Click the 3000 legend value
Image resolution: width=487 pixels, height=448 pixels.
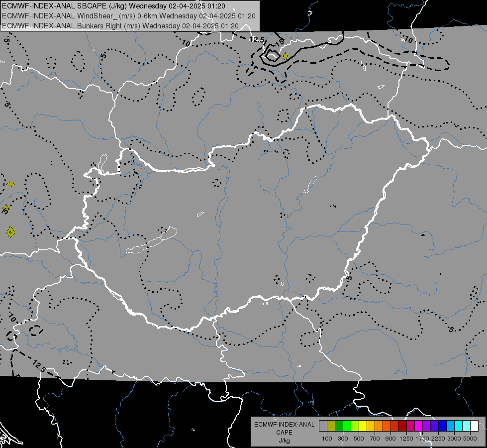tap(454, 439)
